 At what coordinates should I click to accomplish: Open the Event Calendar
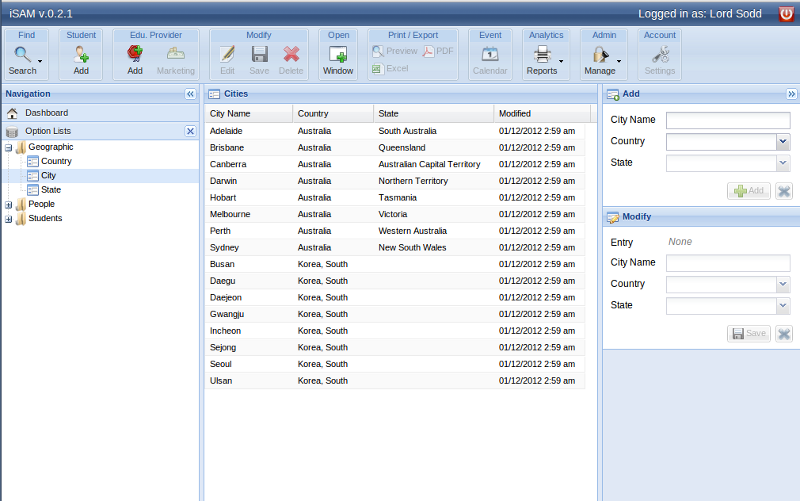490,61
